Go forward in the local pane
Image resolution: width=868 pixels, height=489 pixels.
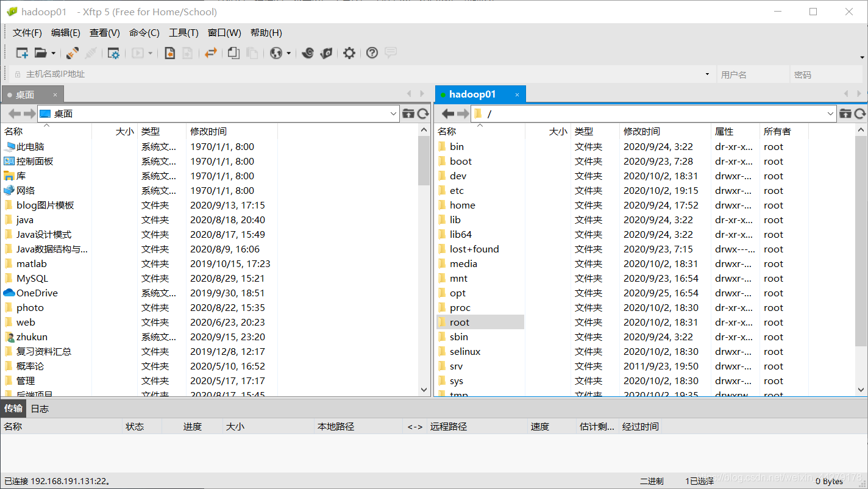click(29, 113)
